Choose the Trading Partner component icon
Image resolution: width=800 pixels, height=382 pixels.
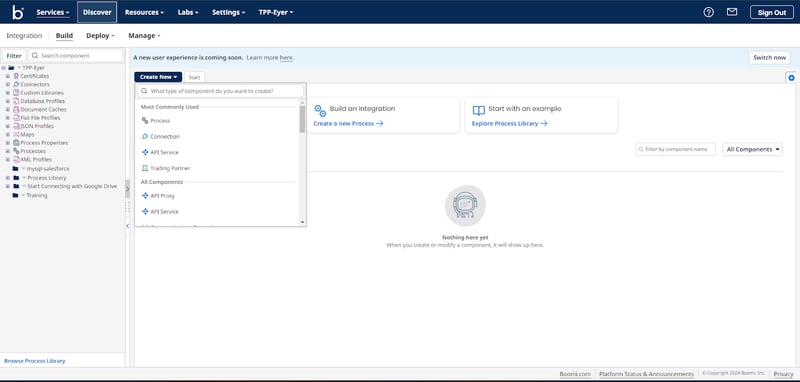click(145, 168)
